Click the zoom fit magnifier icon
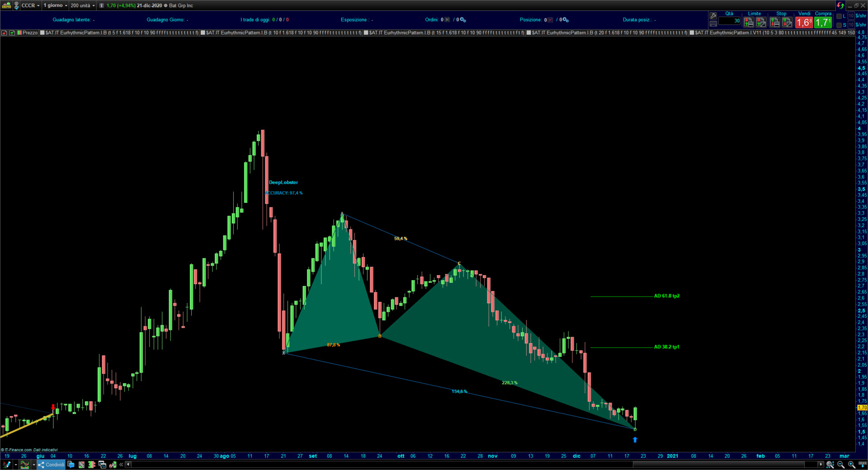868x470 pixels. [830, 465]
